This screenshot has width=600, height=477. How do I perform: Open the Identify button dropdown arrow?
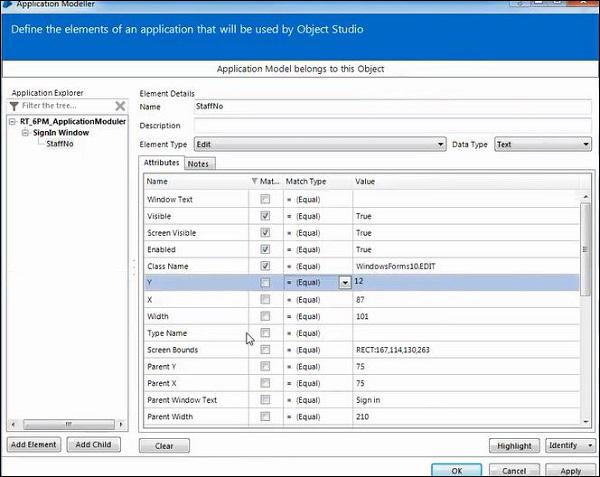(590, 445)
